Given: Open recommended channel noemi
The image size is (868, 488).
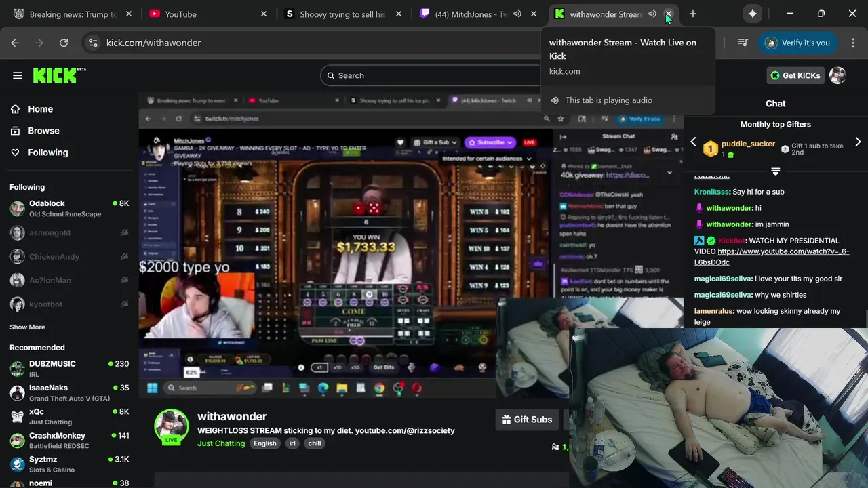Looking at the screenshot, I should click(69, 483).
